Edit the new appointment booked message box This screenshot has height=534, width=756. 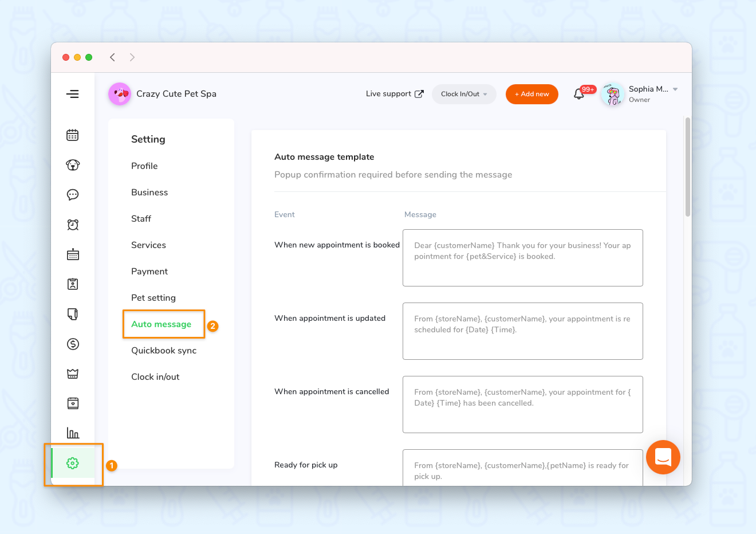coord(523,258)
